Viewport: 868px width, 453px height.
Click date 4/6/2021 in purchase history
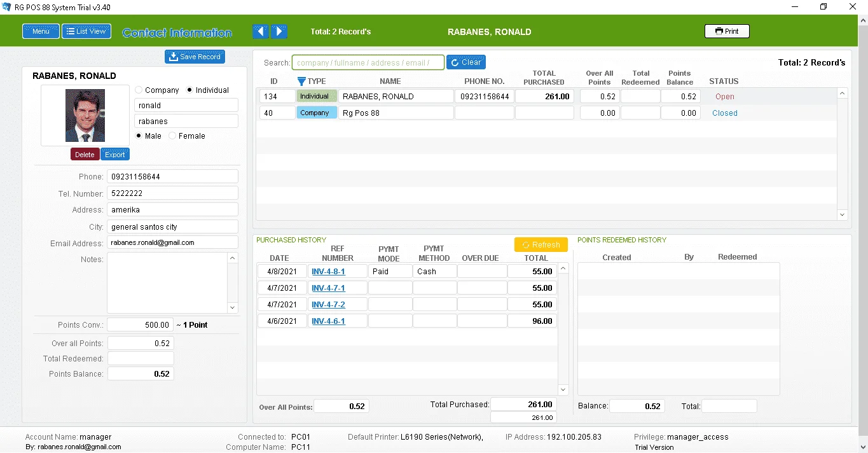click(x=282, y=321)
